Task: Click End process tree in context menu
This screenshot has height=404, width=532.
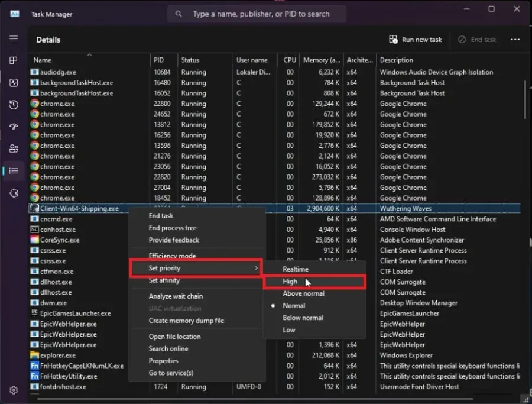Action: coord(173,228)
